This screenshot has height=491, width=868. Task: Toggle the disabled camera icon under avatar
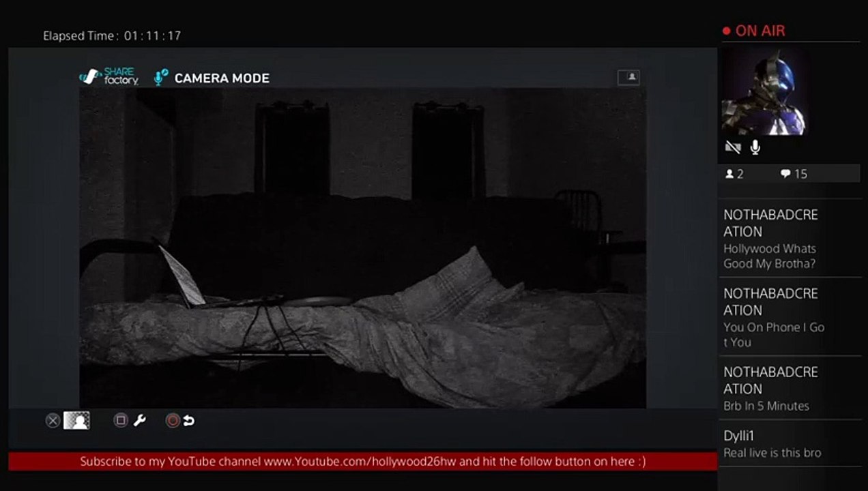(733, 147)
